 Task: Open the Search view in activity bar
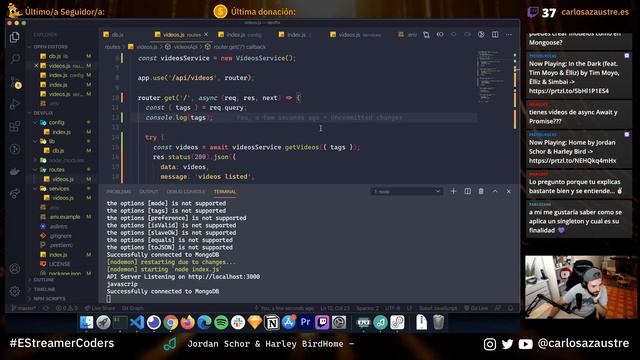(15, 59)
